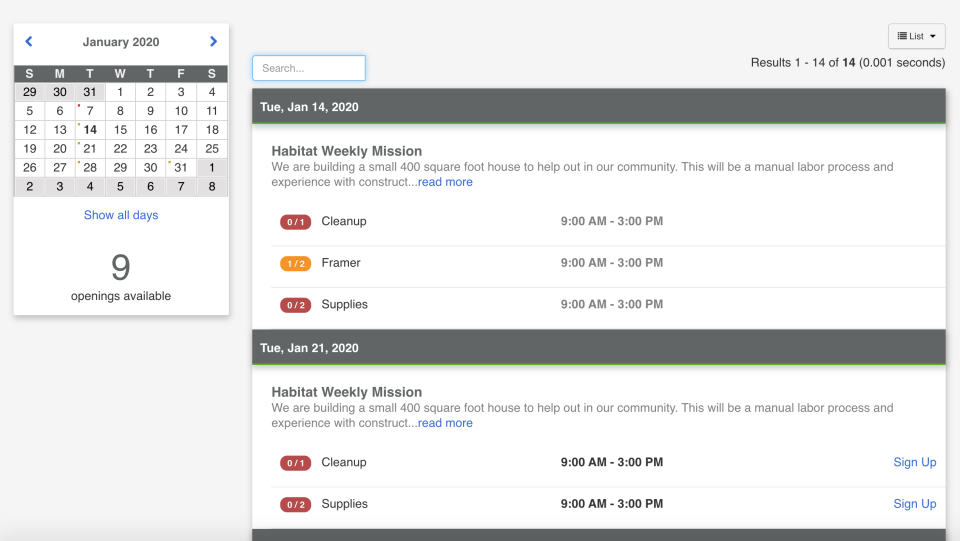Sign up for Jan 21 Supplies
This screenshot has width=960, height=541.
[x=914, y=504]
